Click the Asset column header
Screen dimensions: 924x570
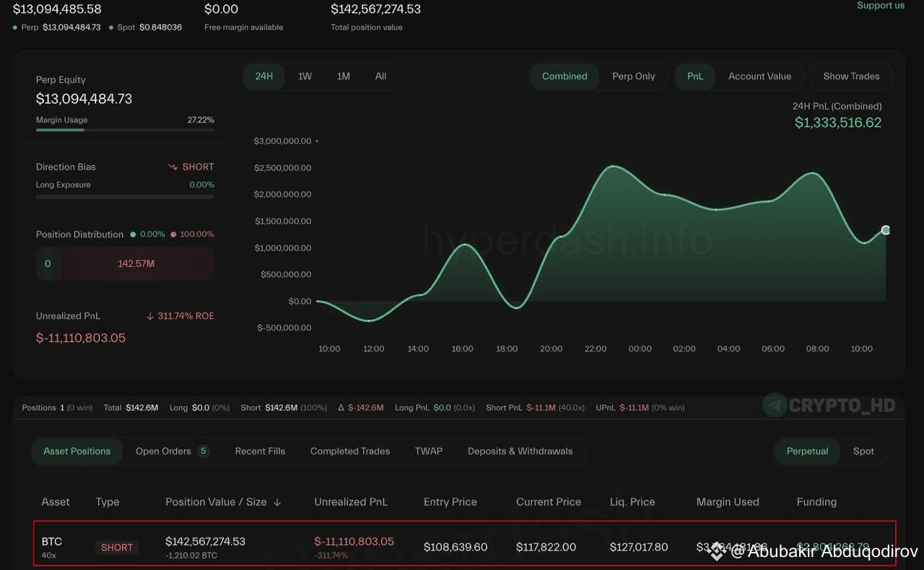pos(56,502)
